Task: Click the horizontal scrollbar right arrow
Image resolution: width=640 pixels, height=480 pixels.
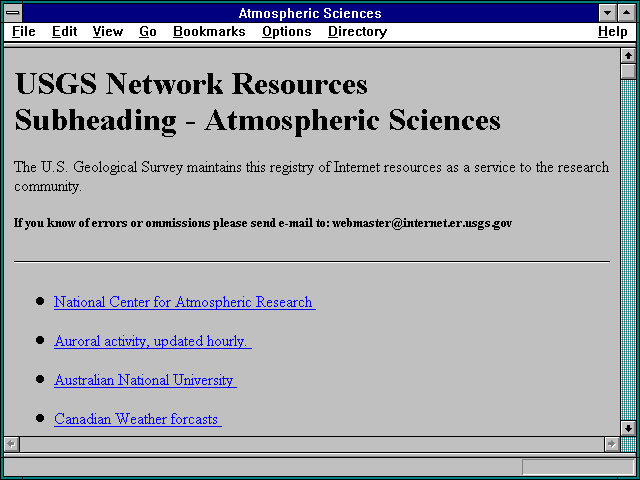Action: (611, 444)
